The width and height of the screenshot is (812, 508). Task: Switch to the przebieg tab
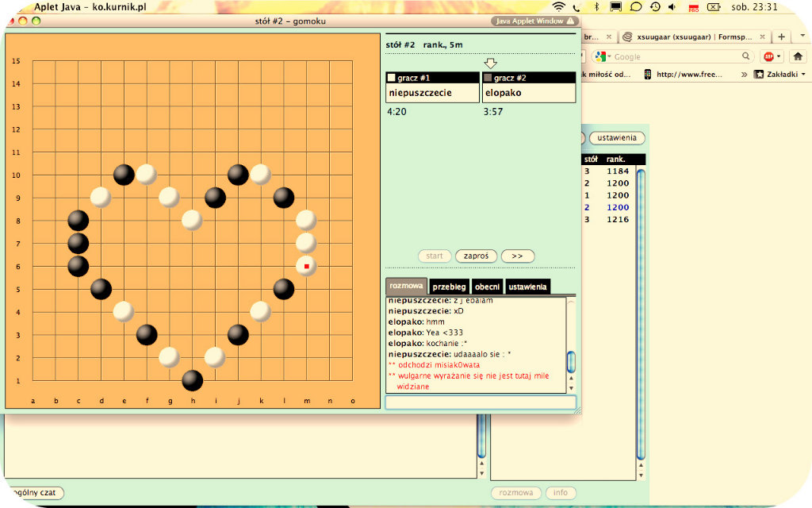click(x=449, y=287)
